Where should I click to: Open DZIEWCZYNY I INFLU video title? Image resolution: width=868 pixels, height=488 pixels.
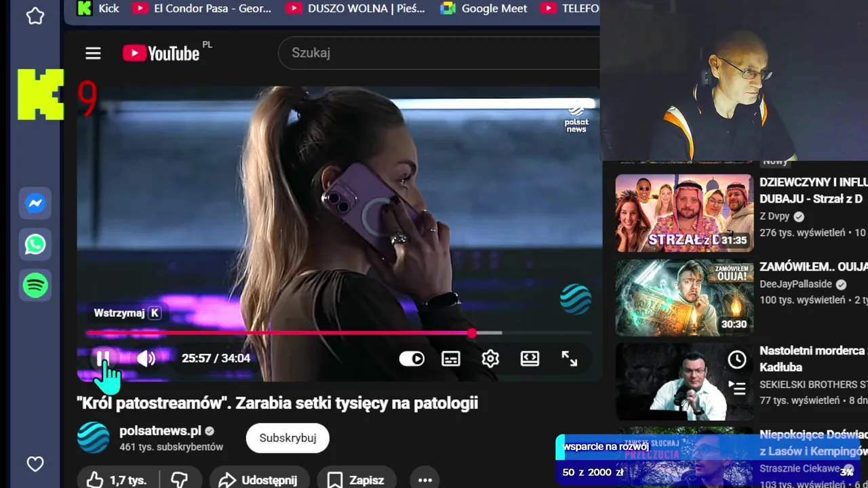[x=814, y=190]
